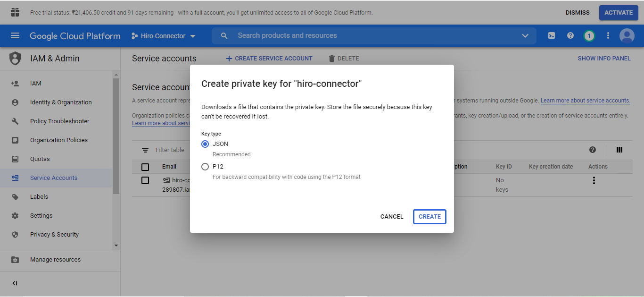Click the Settings gear icon in sidebar

(15, 216)
